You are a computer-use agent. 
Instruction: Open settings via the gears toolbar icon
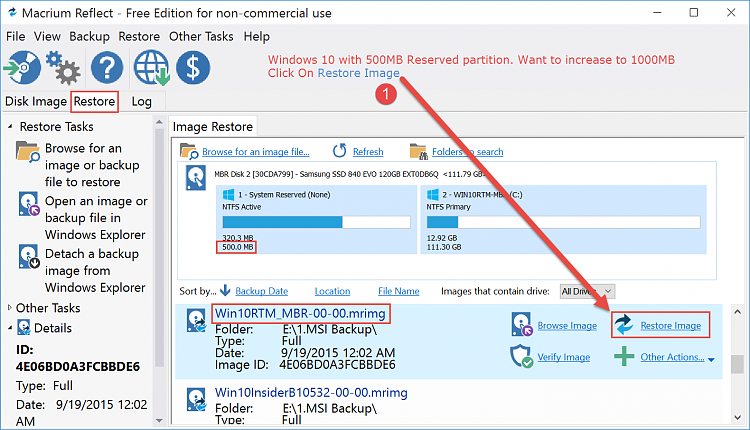point(63,67)
